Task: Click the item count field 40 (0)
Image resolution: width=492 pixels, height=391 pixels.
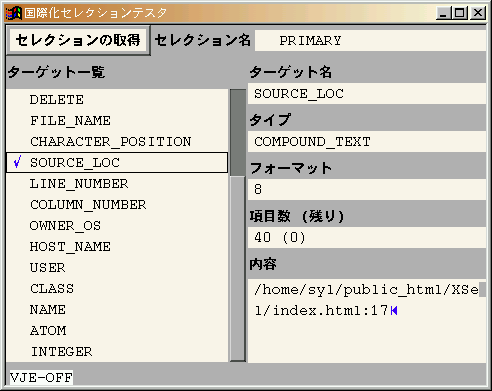Action: [x=367, y=237]
